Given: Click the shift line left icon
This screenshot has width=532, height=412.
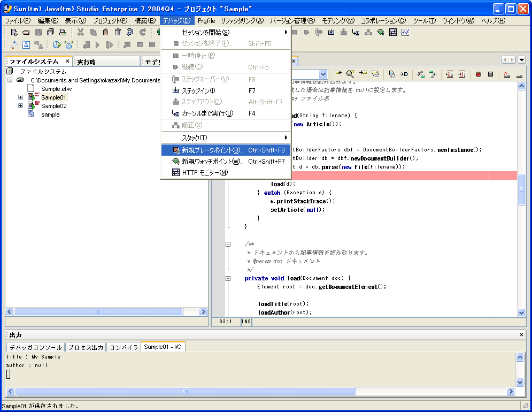Looking at the screenshot, I should pyautogui.click(x=450, y=74).
